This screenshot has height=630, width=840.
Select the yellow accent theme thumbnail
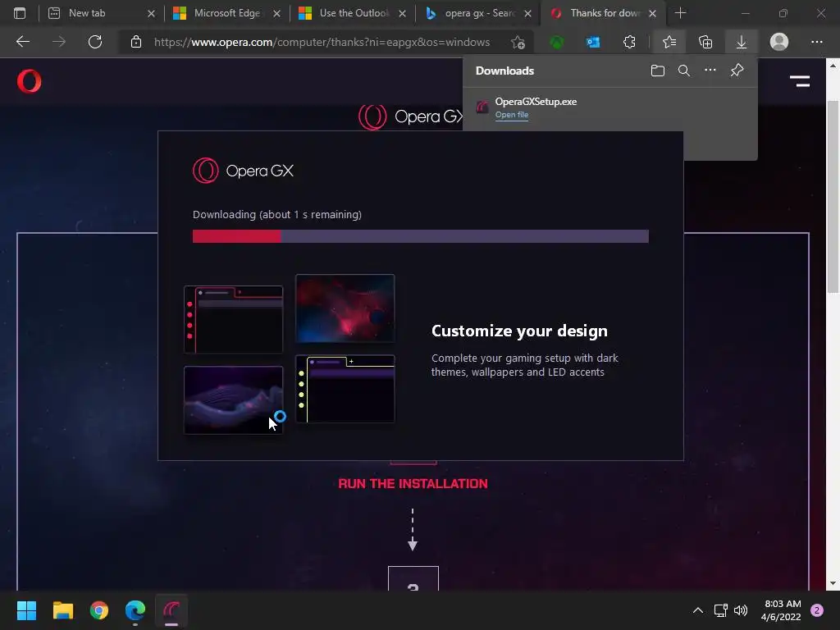(x=345, y=388)
